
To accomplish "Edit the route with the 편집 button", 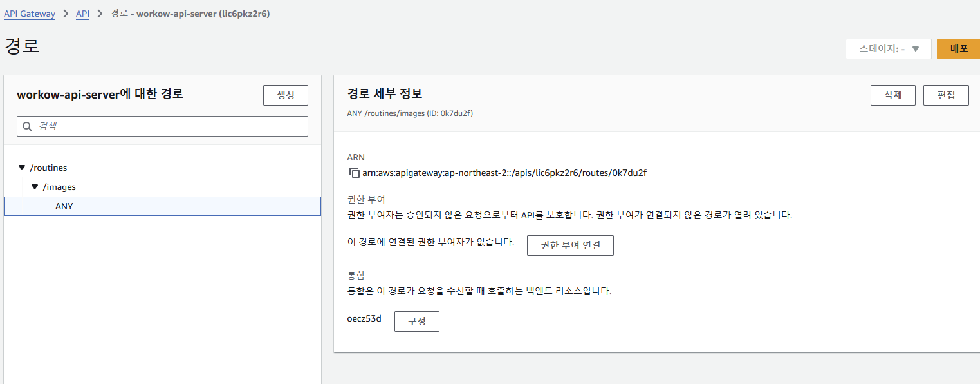I will tap(946, 95).
